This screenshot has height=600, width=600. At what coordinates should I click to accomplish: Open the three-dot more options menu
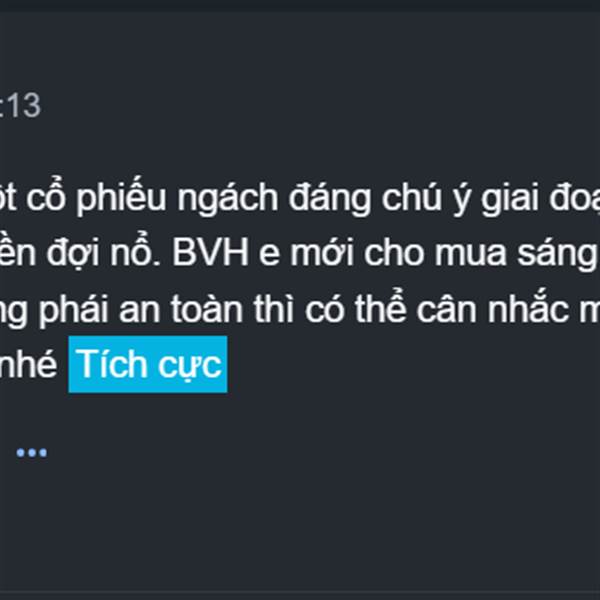coord(32,453)
